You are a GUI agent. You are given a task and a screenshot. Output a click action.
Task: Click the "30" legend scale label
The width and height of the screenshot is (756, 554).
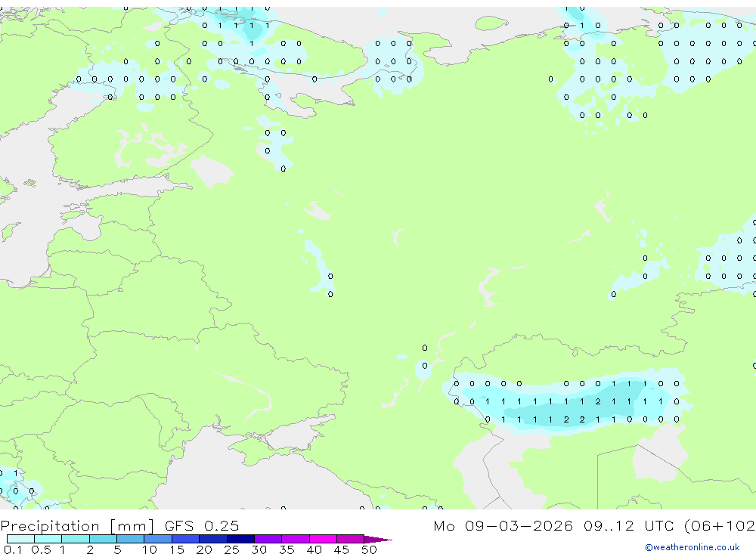[259, 549]
